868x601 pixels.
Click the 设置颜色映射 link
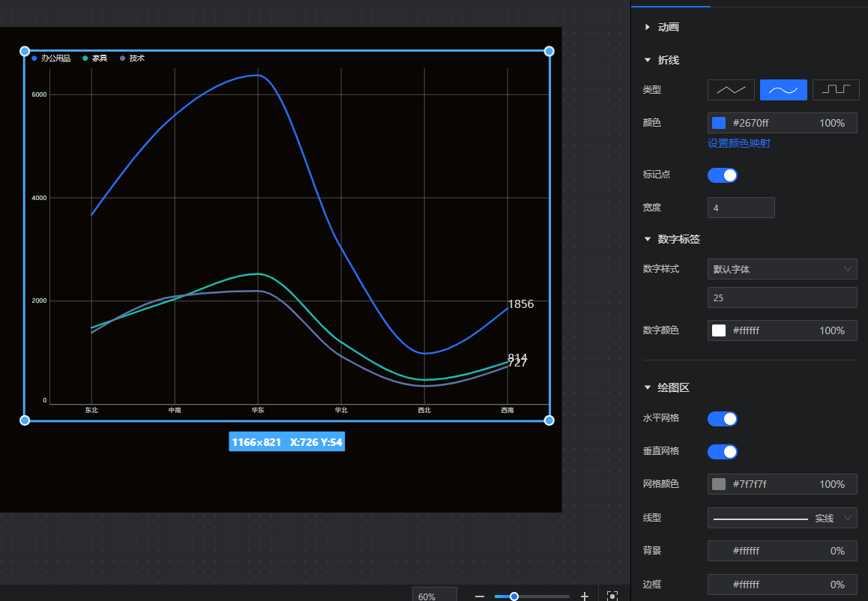tap(738, 143)
